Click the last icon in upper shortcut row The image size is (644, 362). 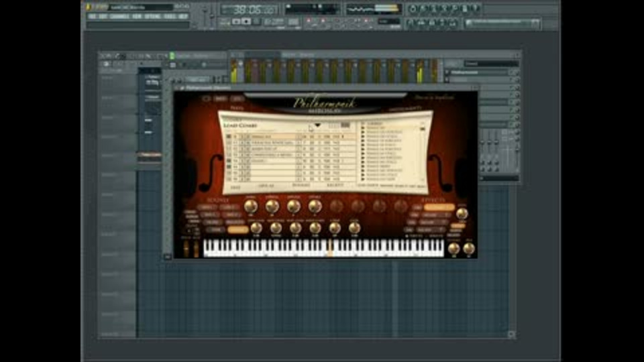476,9
